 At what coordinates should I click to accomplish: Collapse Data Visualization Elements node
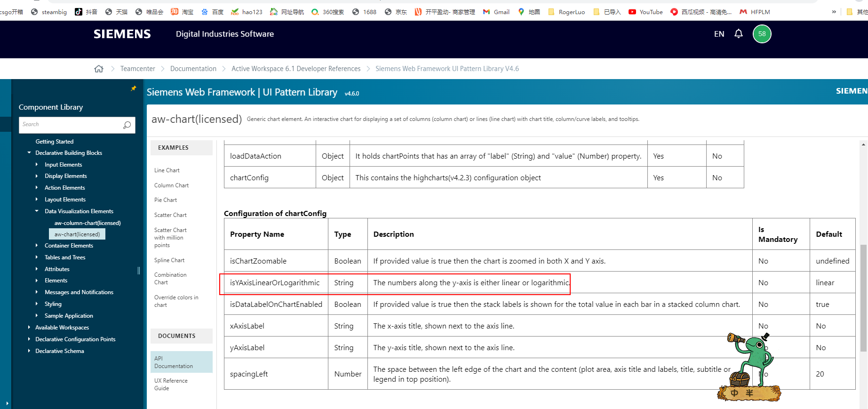coord(37,211)
